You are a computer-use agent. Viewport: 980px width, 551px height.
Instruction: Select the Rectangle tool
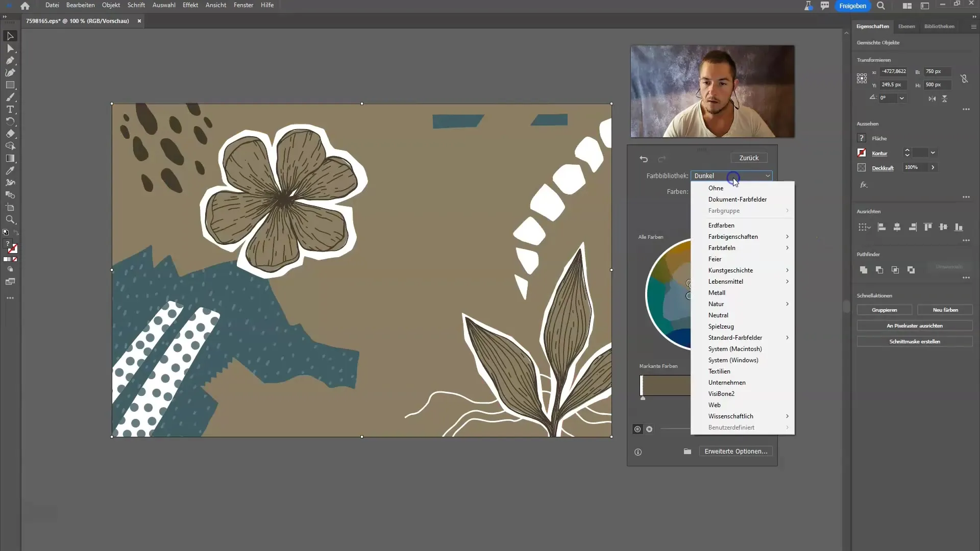pyautogui.click(x=10, y=85)
